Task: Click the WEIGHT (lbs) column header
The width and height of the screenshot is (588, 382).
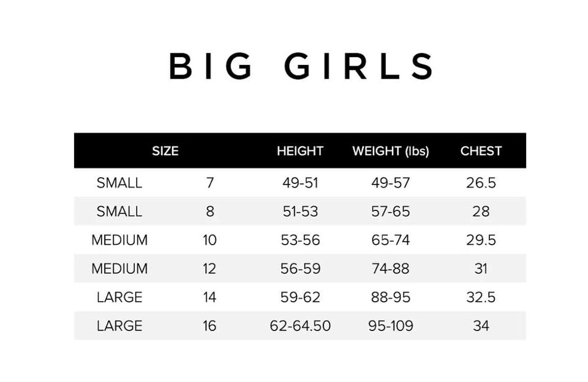Action: 390,151
